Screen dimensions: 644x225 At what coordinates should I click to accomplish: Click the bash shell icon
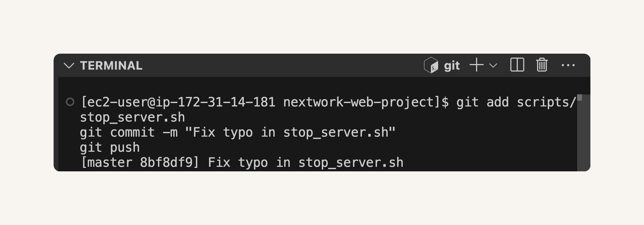431,65
